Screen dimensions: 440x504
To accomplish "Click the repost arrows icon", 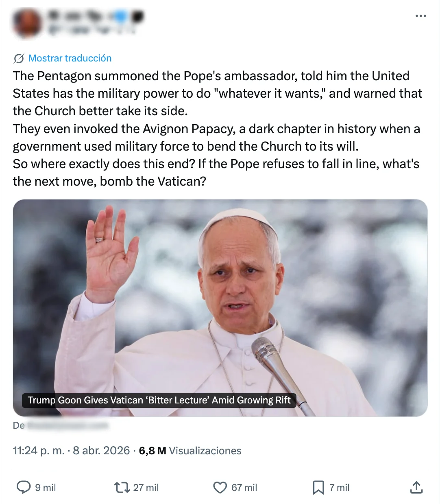I will [x=121, y=487].
